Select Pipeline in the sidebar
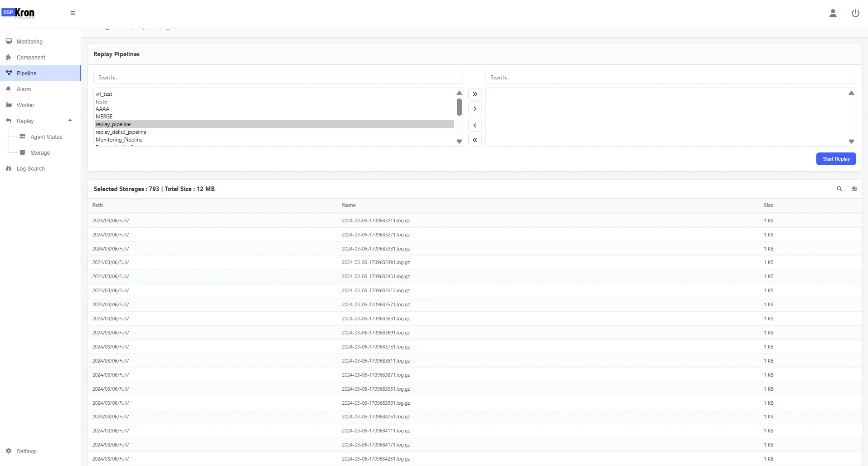 tap(40, 73)
